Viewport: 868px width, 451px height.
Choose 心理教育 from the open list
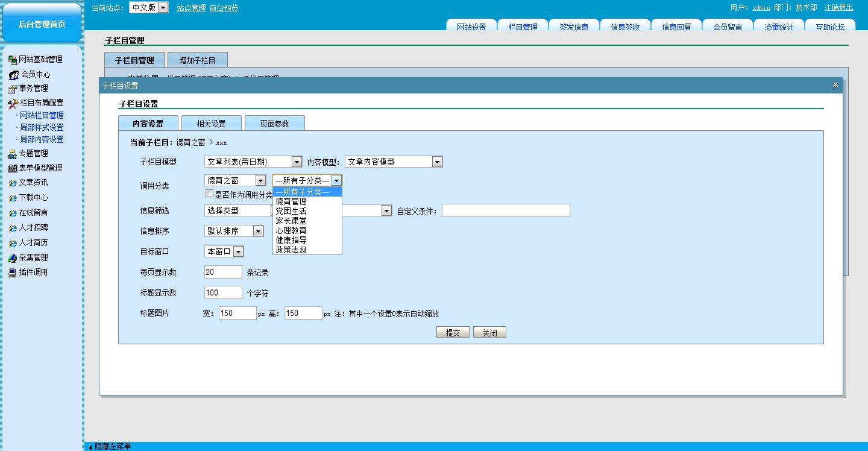[291, 230]
